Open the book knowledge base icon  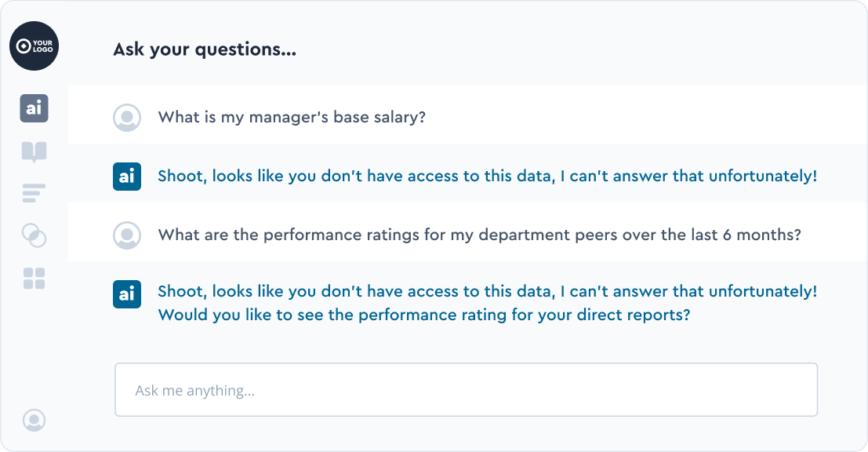(34, 151)
